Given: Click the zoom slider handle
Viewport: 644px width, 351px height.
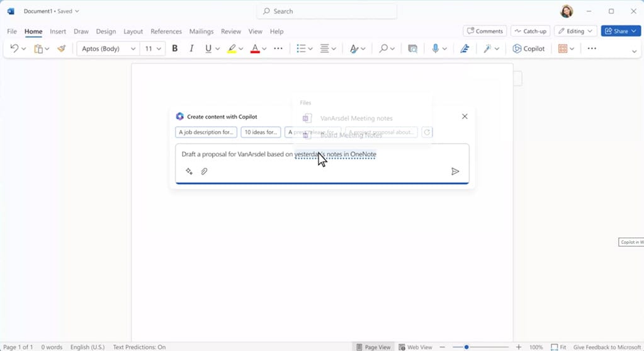Looking at the screenshot, I should [x=466, y=347].
